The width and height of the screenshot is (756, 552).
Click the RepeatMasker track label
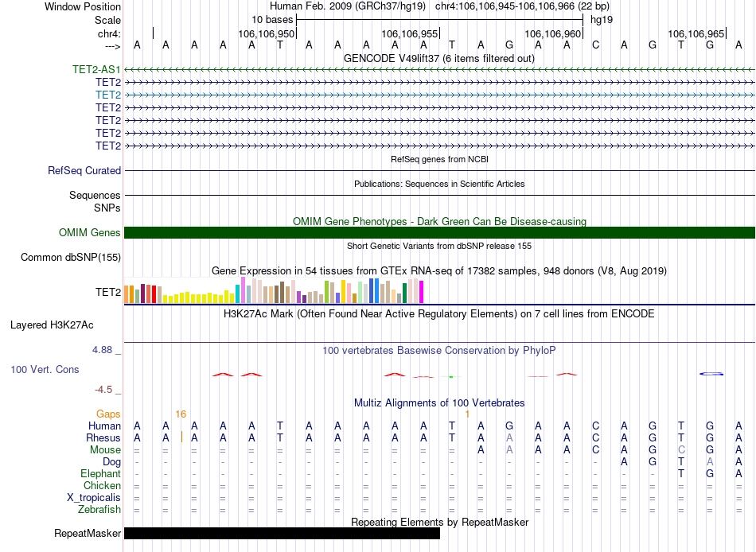[88, 533]
